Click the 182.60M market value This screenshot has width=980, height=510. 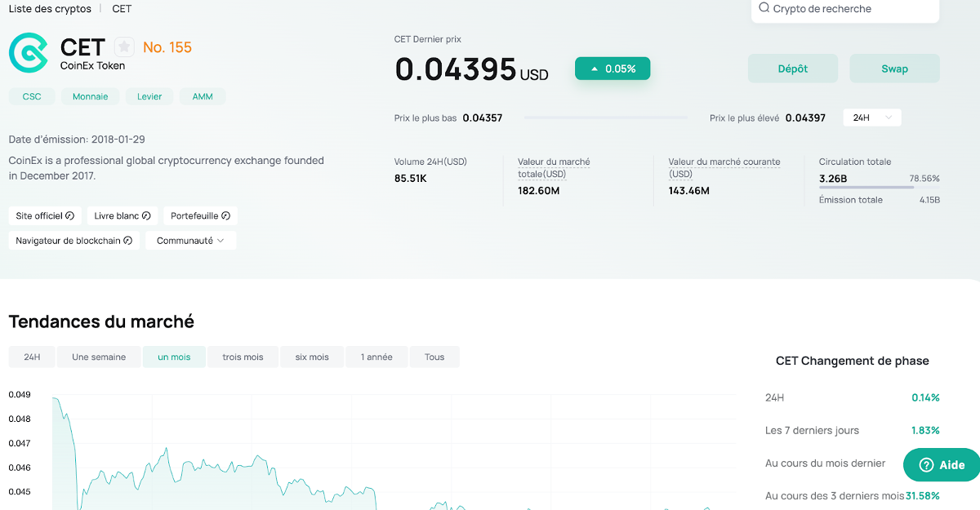tap(539, 191)
